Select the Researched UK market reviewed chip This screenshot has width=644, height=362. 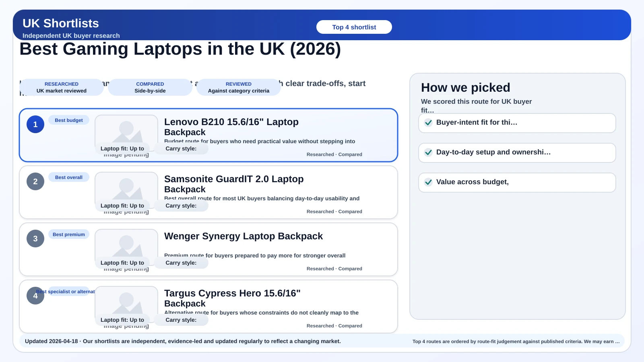pyautogui.click(x=62, y=87)
